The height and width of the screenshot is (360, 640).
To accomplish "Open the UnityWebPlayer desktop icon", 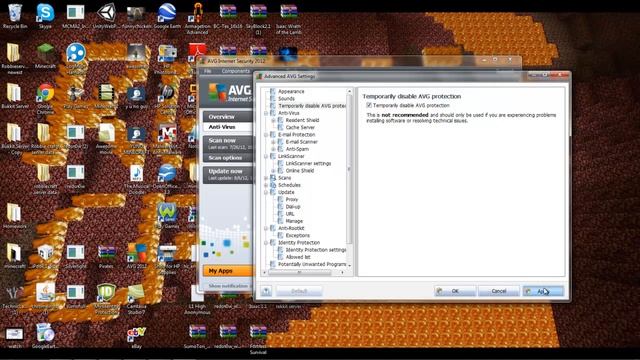I will pyautogui.click(x=106, y=16).
